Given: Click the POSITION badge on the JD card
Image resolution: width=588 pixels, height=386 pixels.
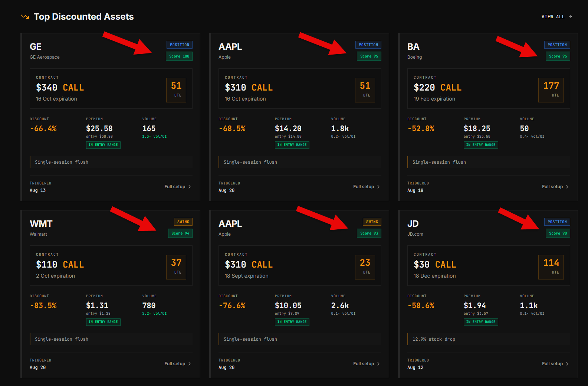Looking at the screenshot, I should click(x=557, y=222).
